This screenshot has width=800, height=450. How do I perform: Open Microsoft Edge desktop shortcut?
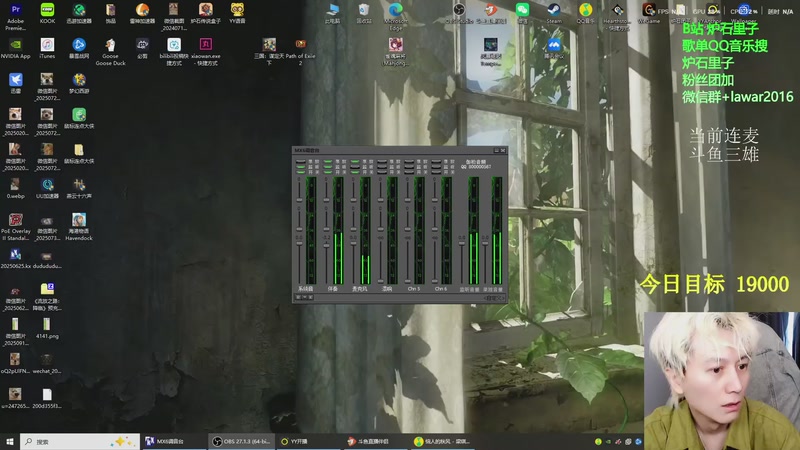(x=395, y=15)
